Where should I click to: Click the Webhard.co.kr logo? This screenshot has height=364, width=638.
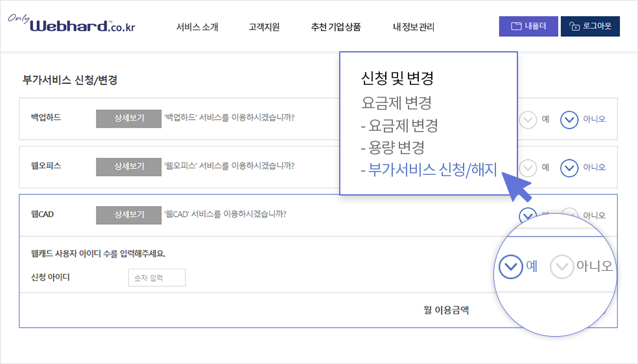71,23
